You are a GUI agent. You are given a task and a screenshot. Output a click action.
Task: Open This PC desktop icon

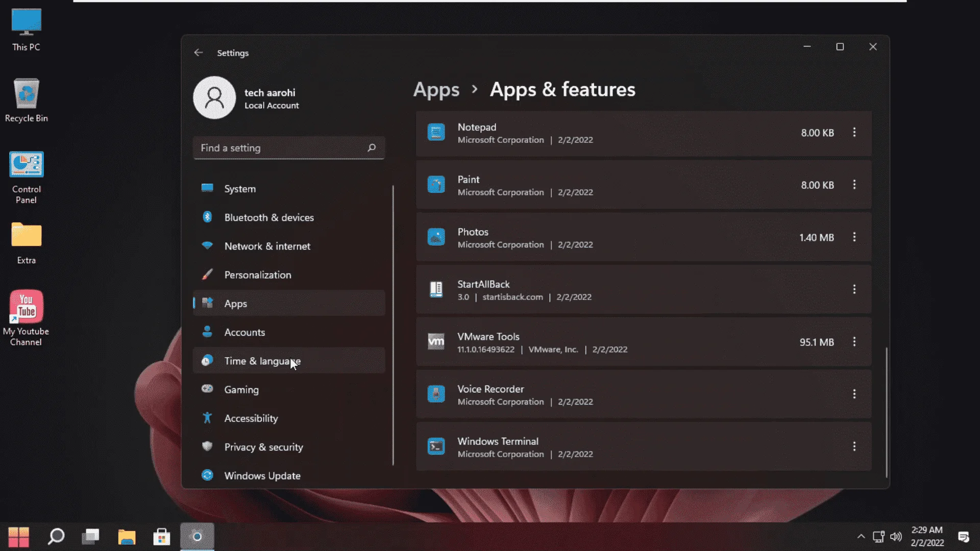pyautogui.click(x=26, y=30)
